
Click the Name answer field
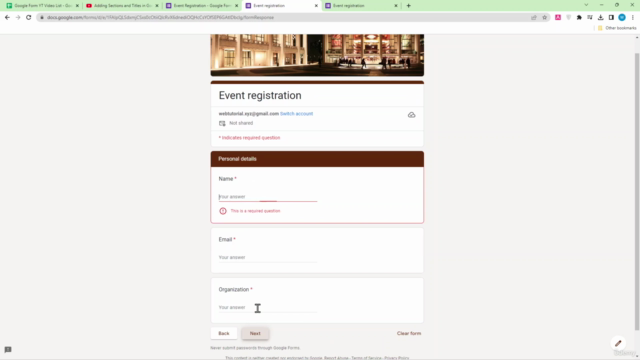[268, 197]
